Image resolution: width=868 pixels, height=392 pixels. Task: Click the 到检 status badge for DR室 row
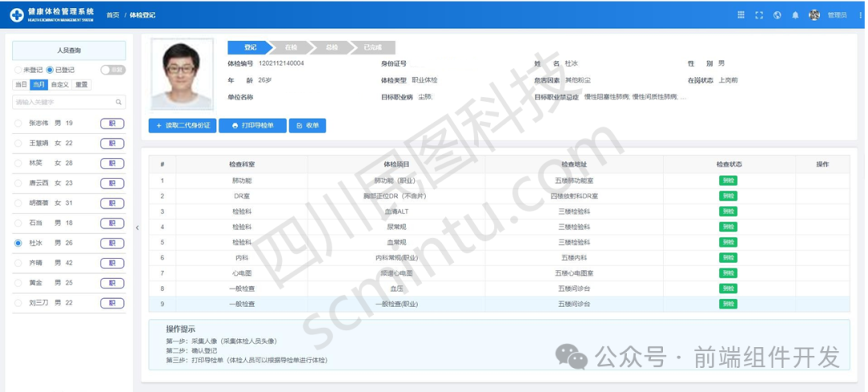[x=728, y=196]
